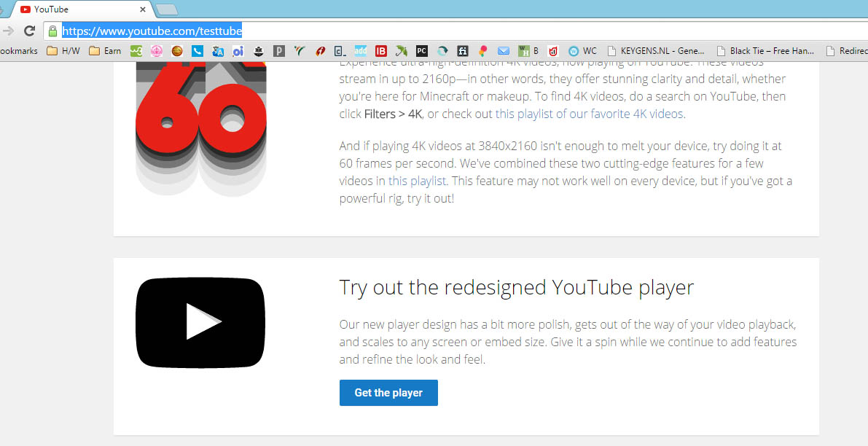
Task: Click the red 60 graphic image
Action: pos(201,128)
